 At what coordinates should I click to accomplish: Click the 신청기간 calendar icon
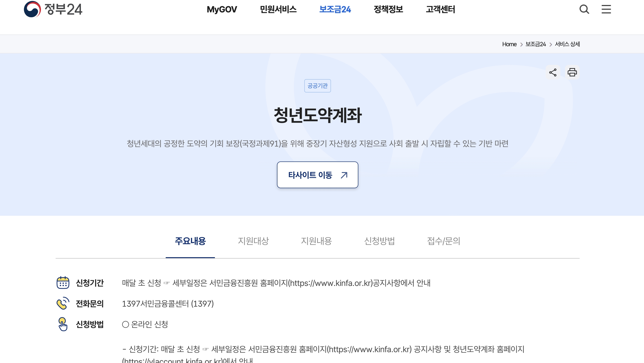(x=63, y=283)
